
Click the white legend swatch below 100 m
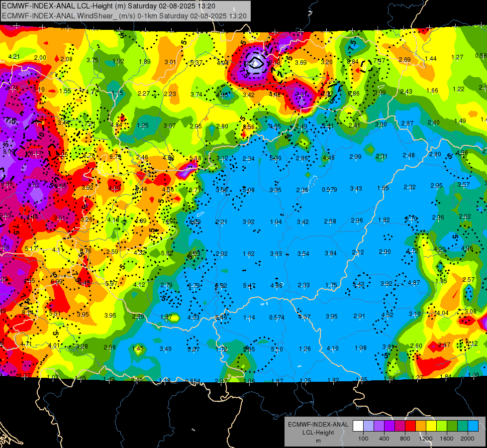click(358, 426)
